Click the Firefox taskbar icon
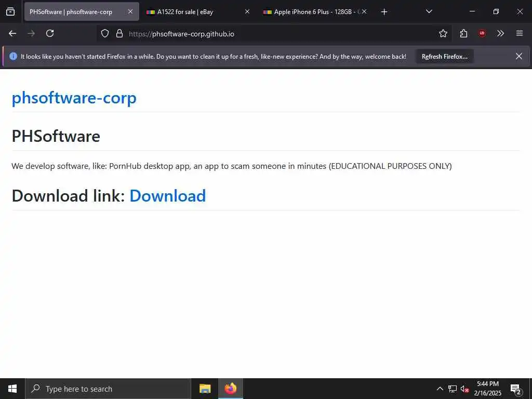The width and height of the screenshot is (532, 399). (231, 389)
